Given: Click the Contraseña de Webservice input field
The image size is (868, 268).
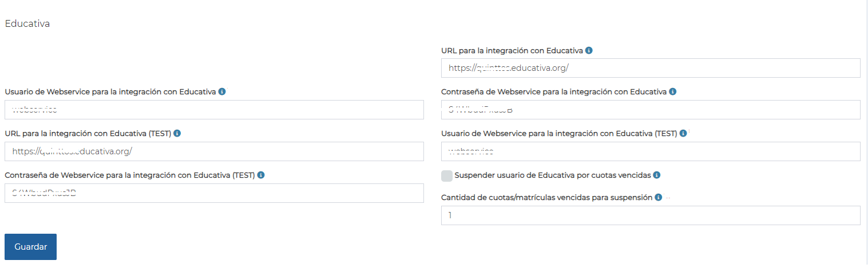Looking at the screenshot, I should pyautogui.click(x=651, y=110).
